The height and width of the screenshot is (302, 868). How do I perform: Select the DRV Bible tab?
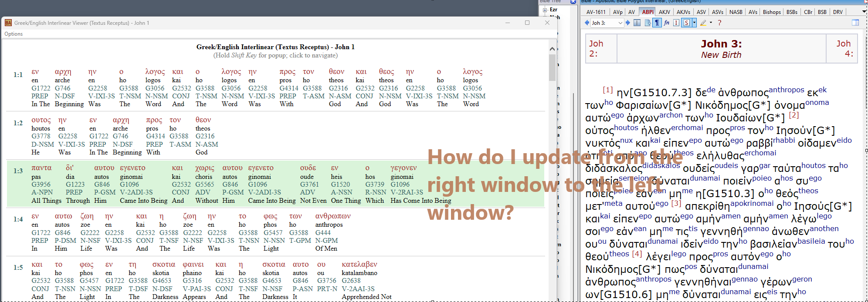pos(837,12)
